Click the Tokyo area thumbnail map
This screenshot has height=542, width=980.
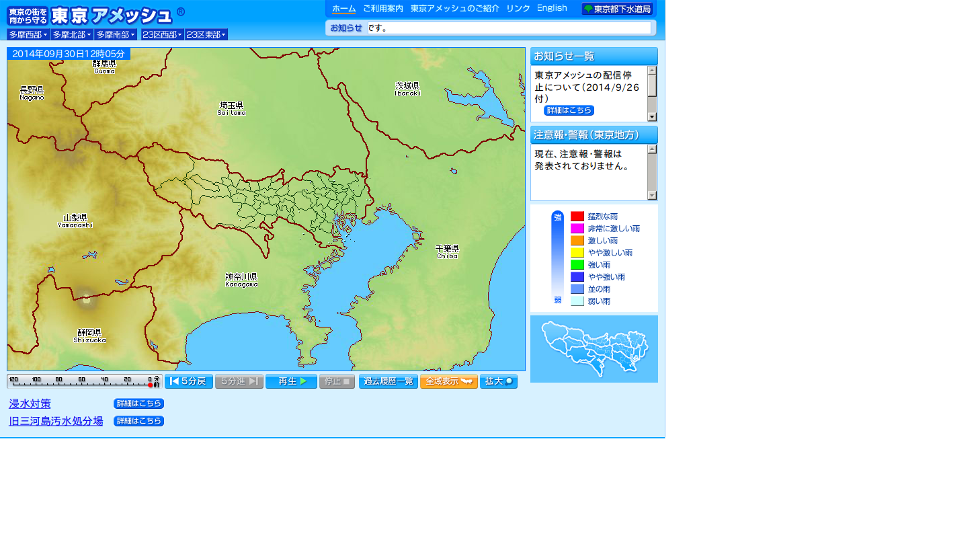[x=594, y=349]
